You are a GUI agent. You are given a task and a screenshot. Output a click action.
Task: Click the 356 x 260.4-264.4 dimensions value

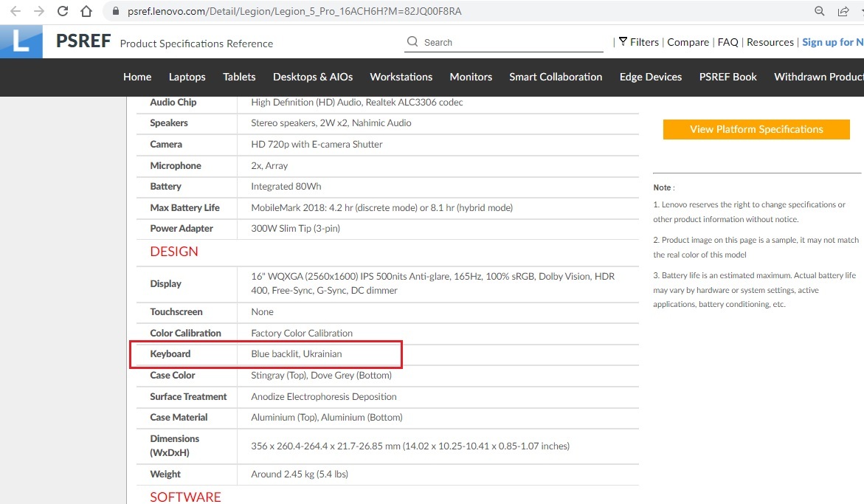pos(410,446)
